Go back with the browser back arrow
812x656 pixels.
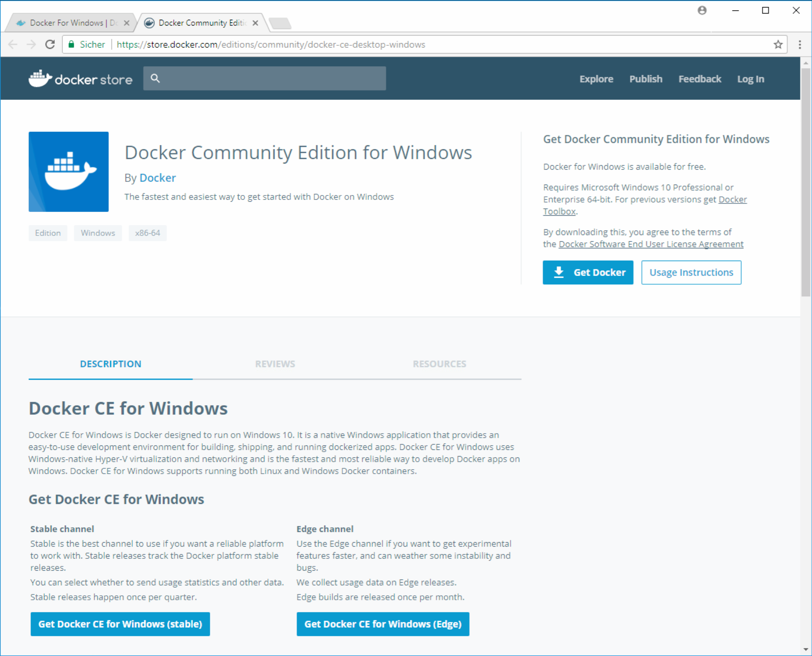(x=13, y=45)
